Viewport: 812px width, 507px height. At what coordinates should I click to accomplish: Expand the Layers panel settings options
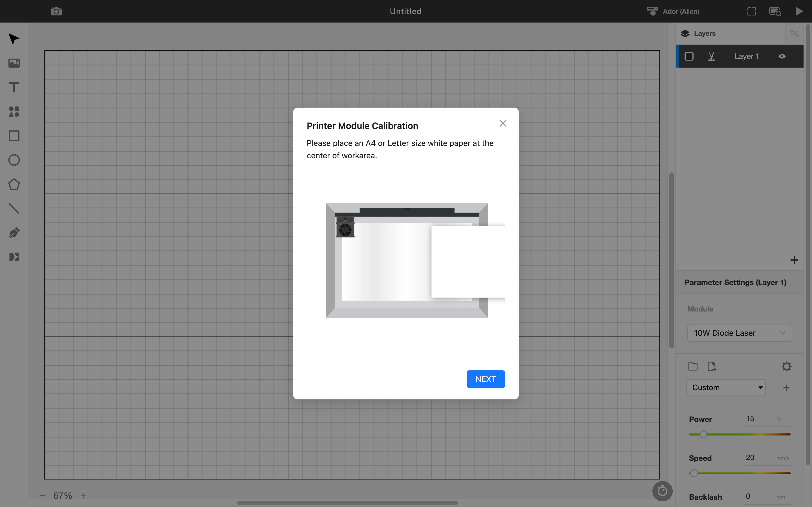tap(794, 33)
